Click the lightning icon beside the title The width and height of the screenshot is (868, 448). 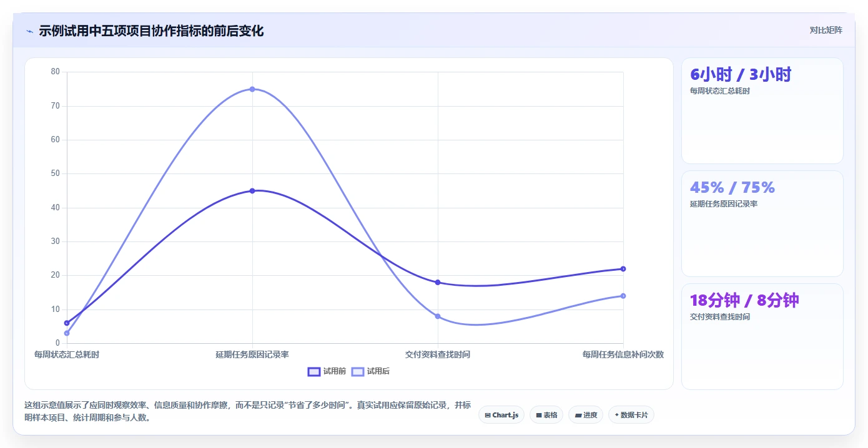(x=29, y=31)
